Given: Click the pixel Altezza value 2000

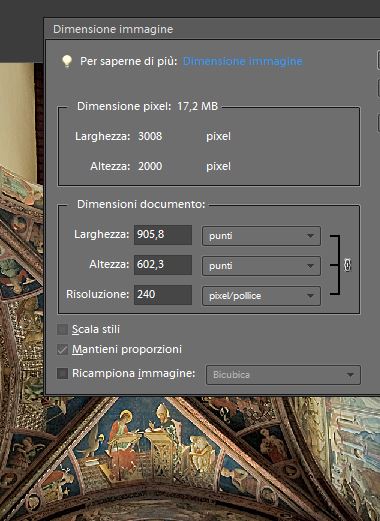Looking at the screenshot, I should [x=150, y=166].
